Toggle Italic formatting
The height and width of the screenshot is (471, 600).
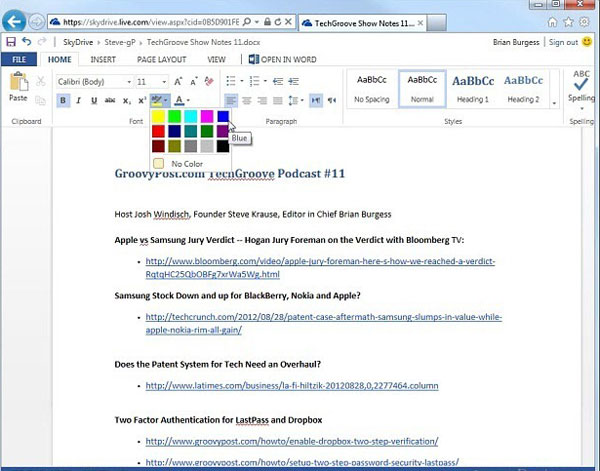pos(78,100)
